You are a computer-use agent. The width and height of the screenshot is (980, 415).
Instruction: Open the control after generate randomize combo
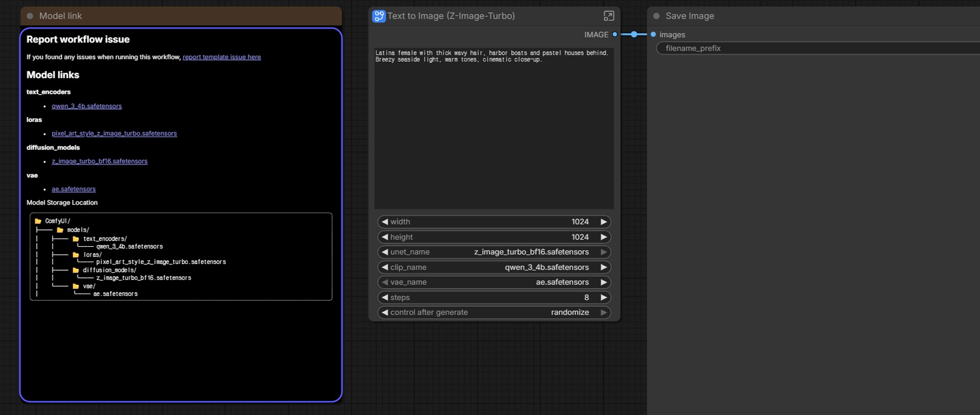point(494,313)
